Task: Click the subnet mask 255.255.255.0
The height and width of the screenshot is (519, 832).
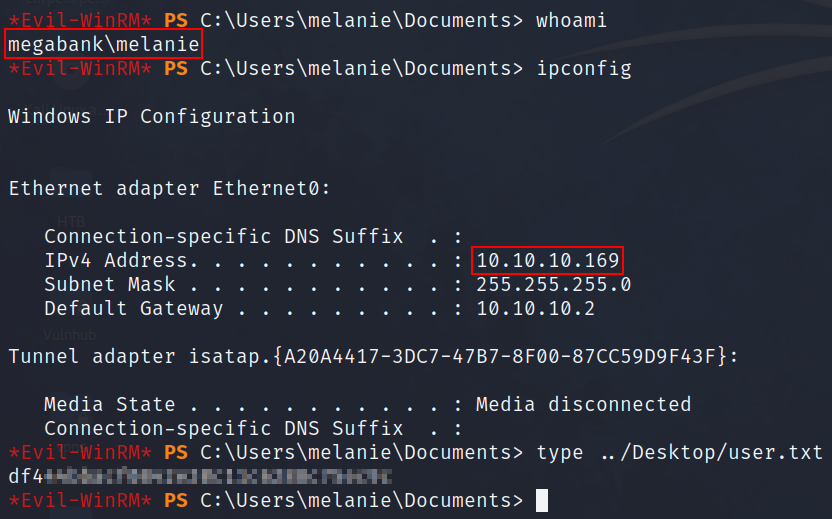Action: 554,285
